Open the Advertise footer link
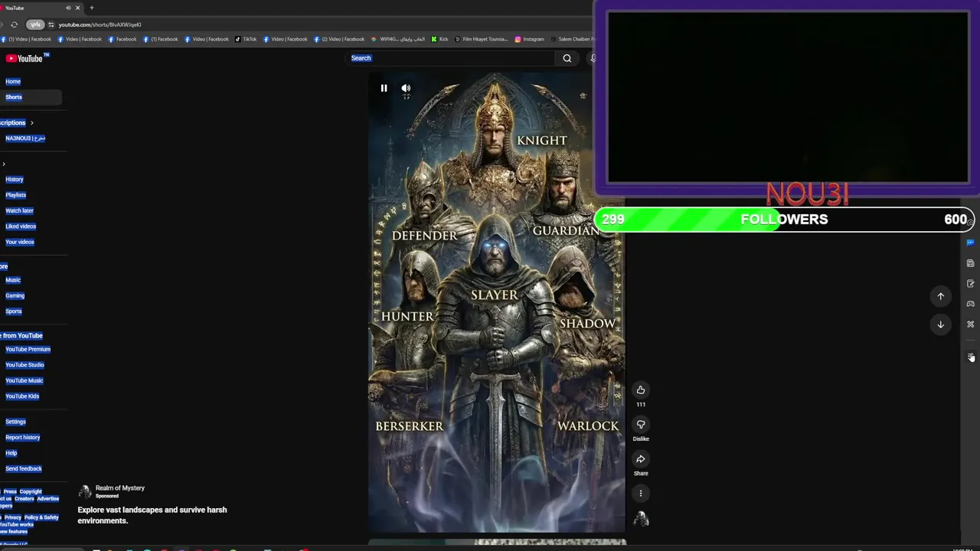The image size is (980, 551). (x=47, y=499)
